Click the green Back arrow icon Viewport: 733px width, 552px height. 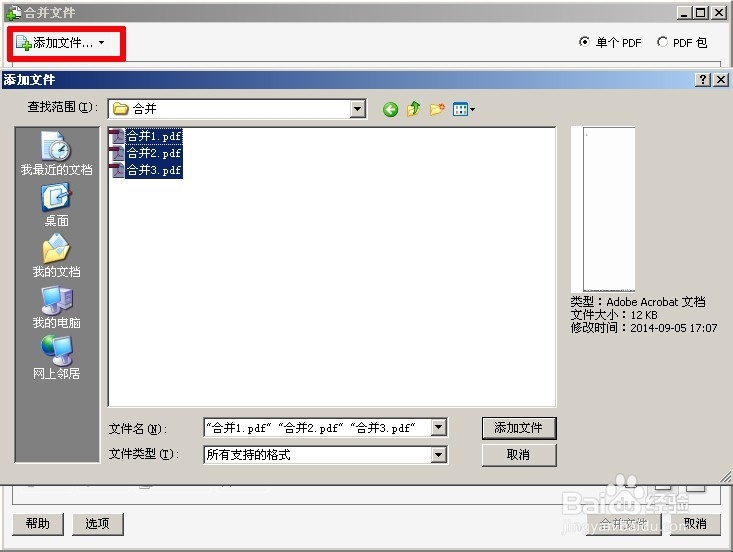[x=390, y=110]
